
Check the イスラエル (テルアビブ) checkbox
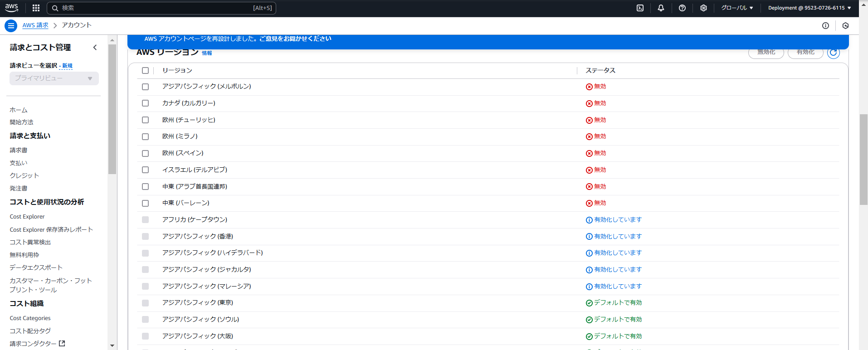pyautogui.click(x=145, y=170)
